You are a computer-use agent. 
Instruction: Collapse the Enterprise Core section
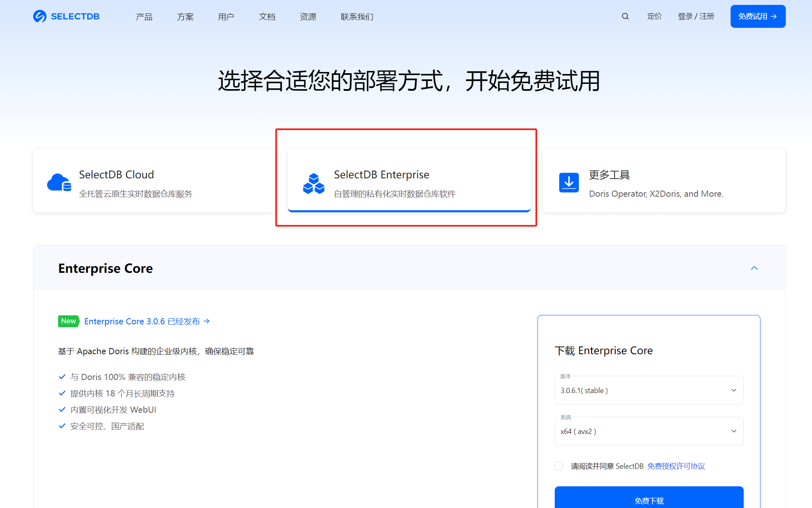point(755,268)
